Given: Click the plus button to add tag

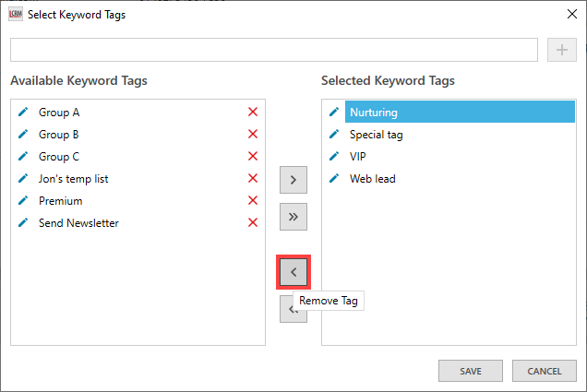Looking at the screenshot, I should coord(561,50).
